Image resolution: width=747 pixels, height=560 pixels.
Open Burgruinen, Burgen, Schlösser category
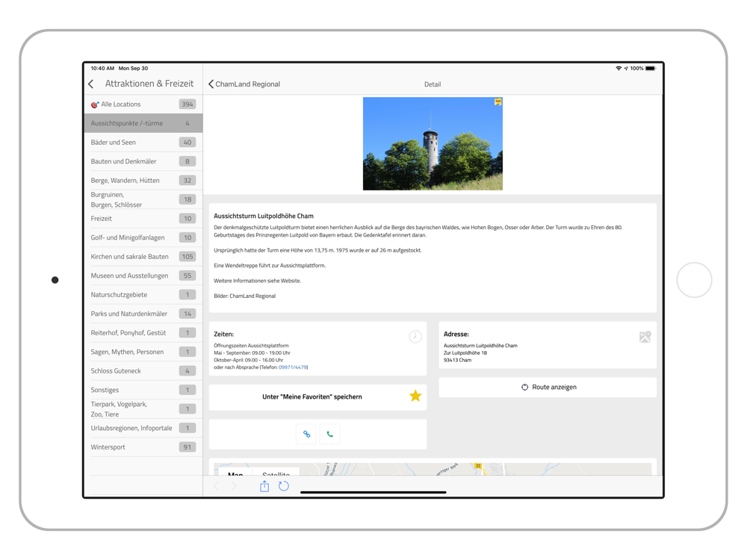tap(143, 199)
